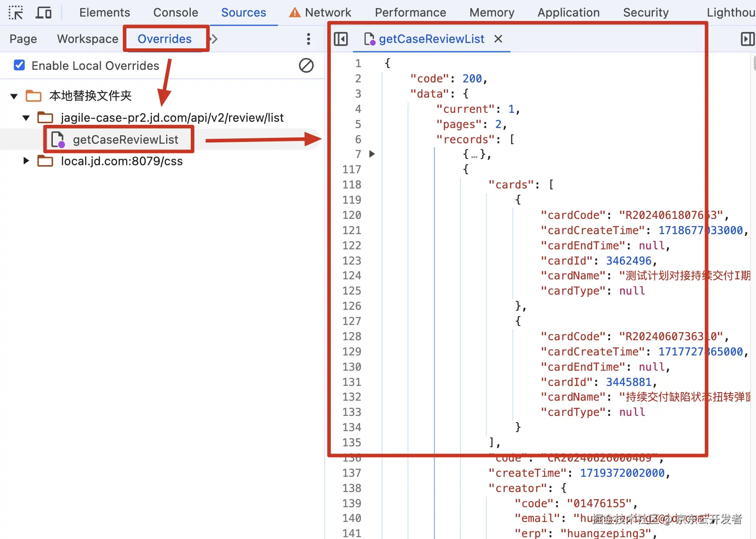Click line number 124 in gutter

pyautogui.click(x=352, y=275)
